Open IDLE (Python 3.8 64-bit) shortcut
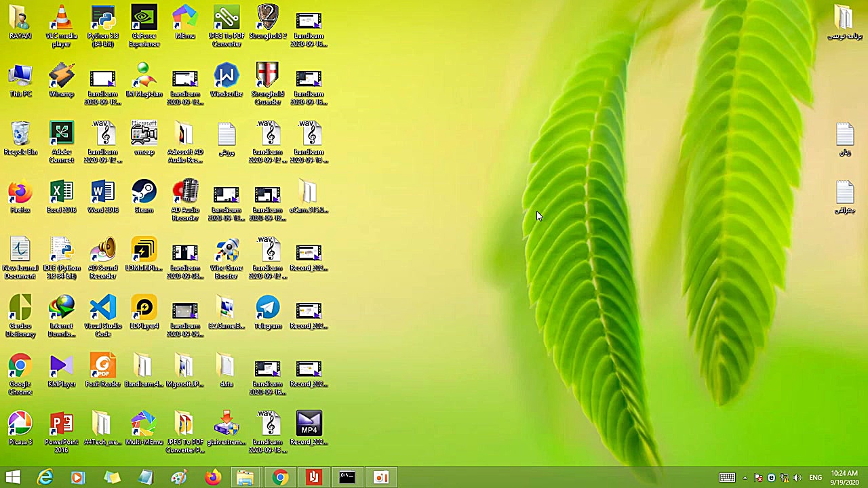The width and height of the screenshot is (868, 488). pos(62,259)
